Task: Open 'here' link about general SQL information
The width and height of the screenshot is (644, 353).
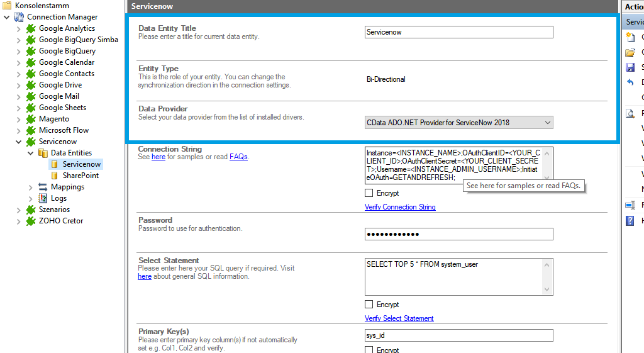Action: [x=145, y=277]
